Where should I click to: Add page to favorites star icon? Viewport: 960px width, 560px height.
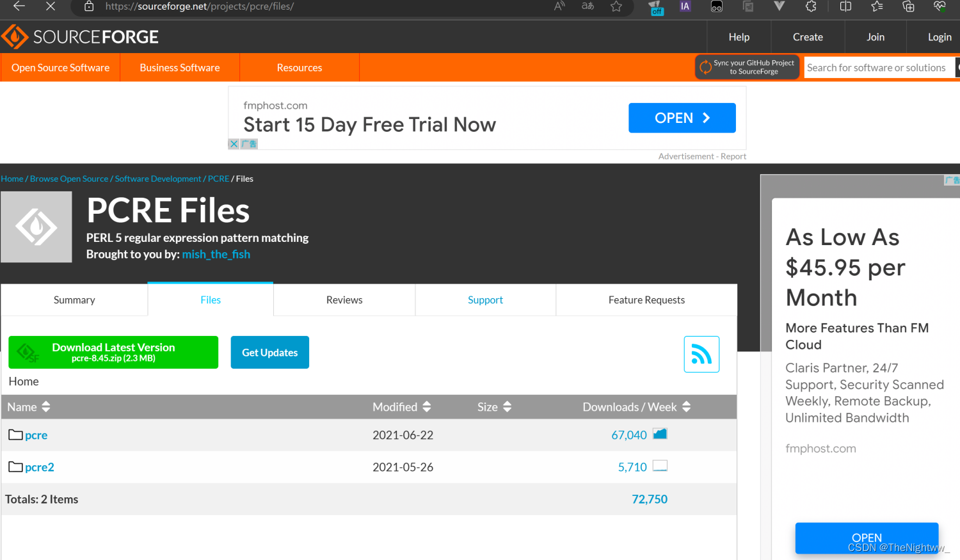click(616, 6)
